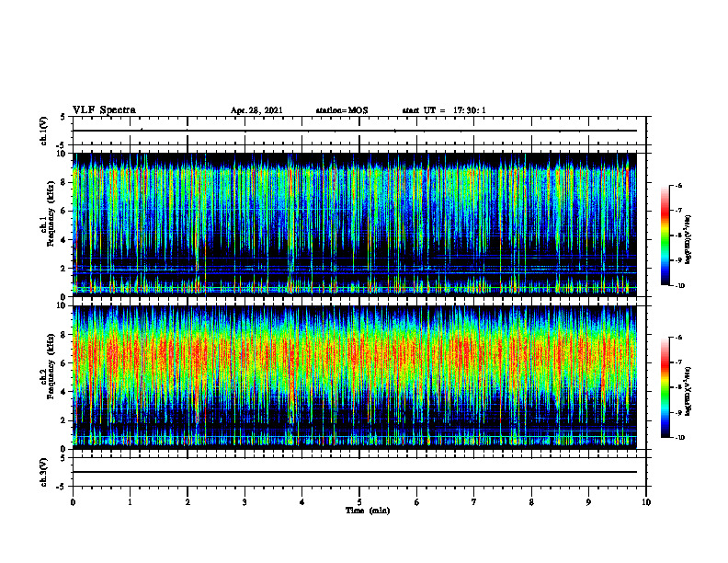Click the "4" kHz tick on ch.2 frequency axis
This screenshot has width=728, height=563.
(x=64, y=392)
